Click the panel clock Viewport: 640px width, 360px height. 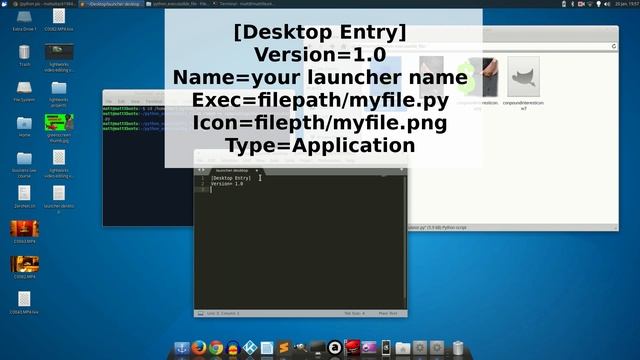pos(626,4)
